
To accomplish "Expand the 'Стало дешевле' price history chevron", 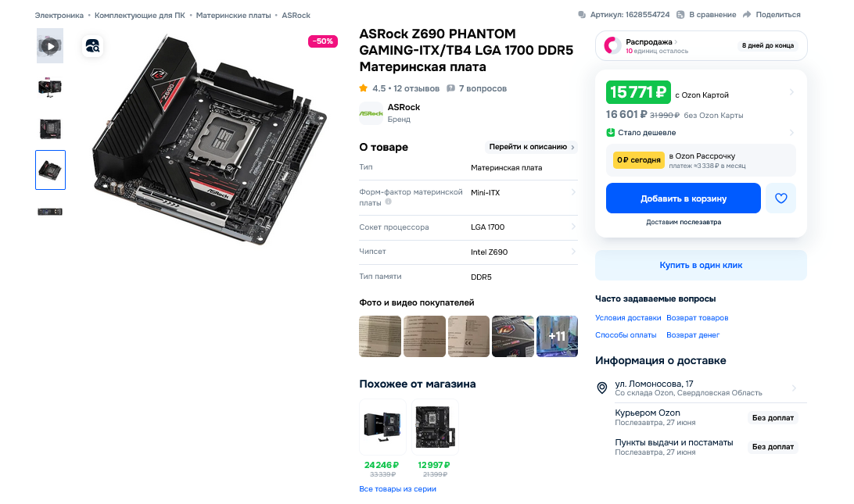I will (x=791, y=132).
